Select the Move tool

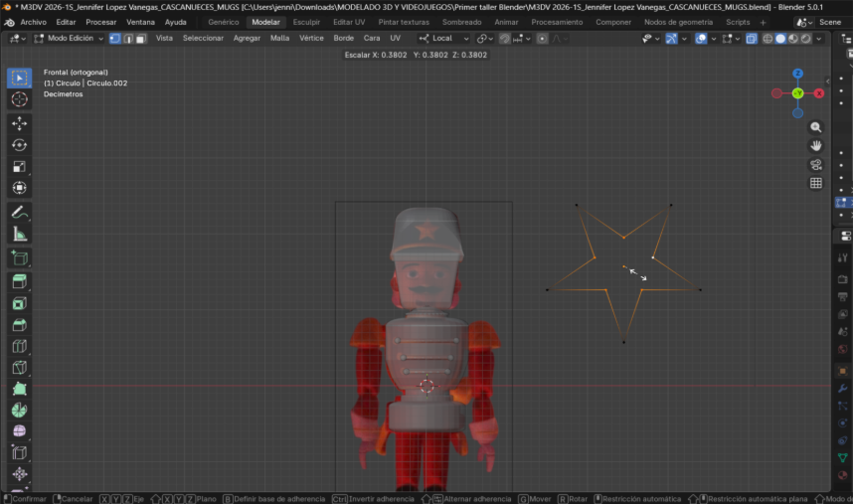pos(19,124)
